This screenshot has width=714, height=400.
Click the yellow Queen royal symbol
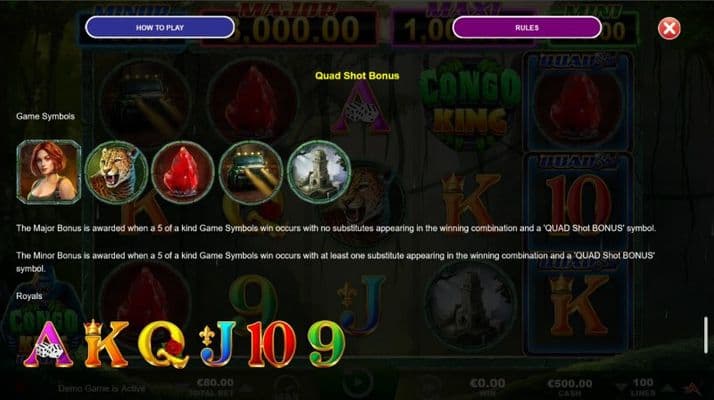click(x=163, y=344)
